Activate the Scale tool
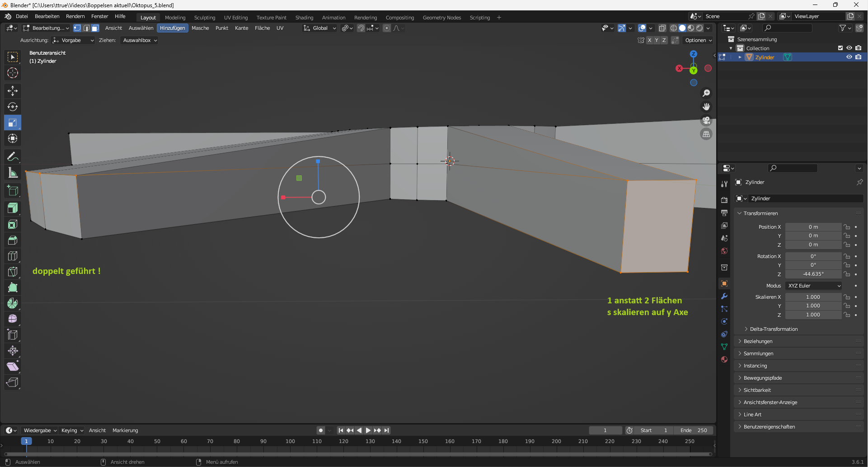This screenshot has width=868, height=467. point(13,123)
